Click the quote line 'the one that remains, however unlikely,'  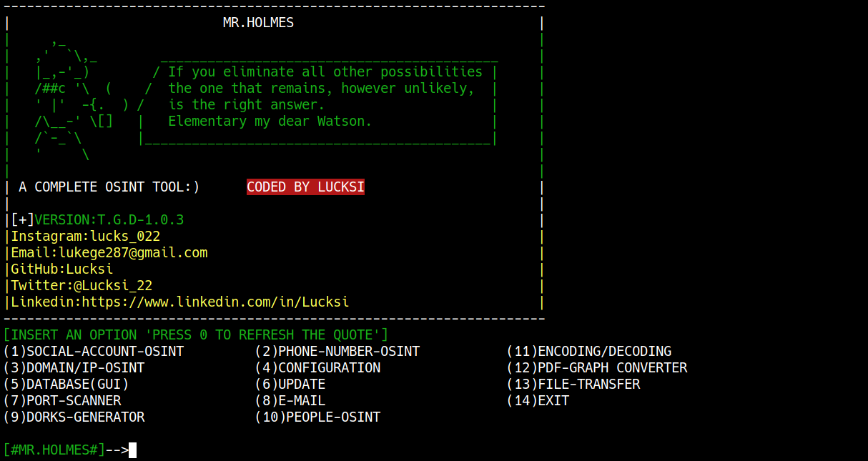click(x=322, y=88)
